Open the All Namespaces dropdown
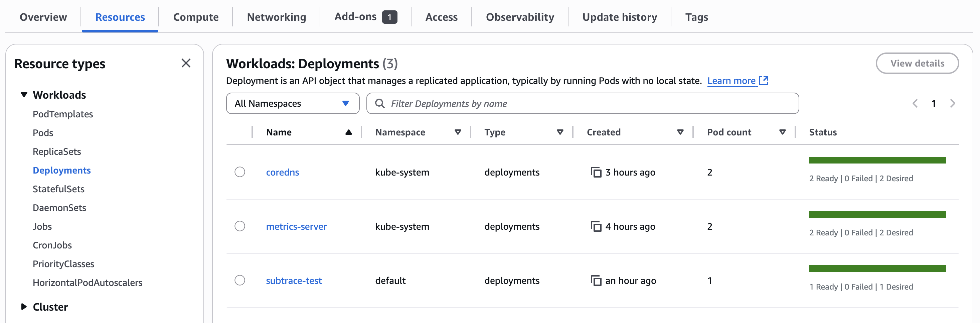The width and height of the screenshot is (980, 323). pos(293,103)
